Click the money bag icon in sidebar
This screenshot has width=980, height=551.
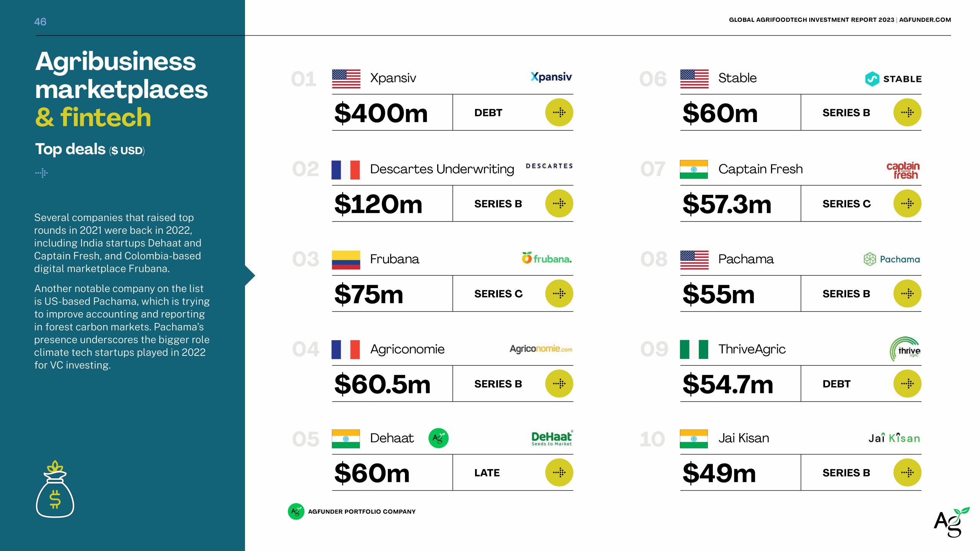[55, 489]
